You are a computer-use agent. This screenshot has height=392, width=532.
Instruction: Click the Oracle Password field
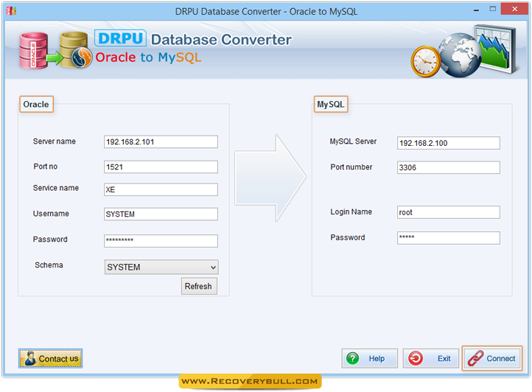(161, 241)
